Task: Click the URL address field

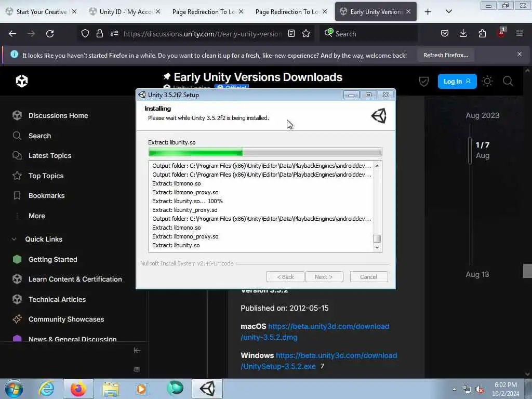Action: pyautogui.click(x=203, y=34)
